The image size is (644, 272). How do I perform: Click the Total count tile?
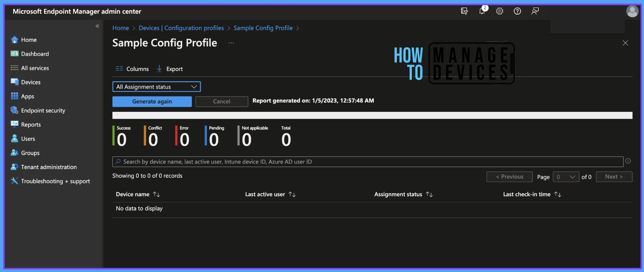[x=286, y=136]
